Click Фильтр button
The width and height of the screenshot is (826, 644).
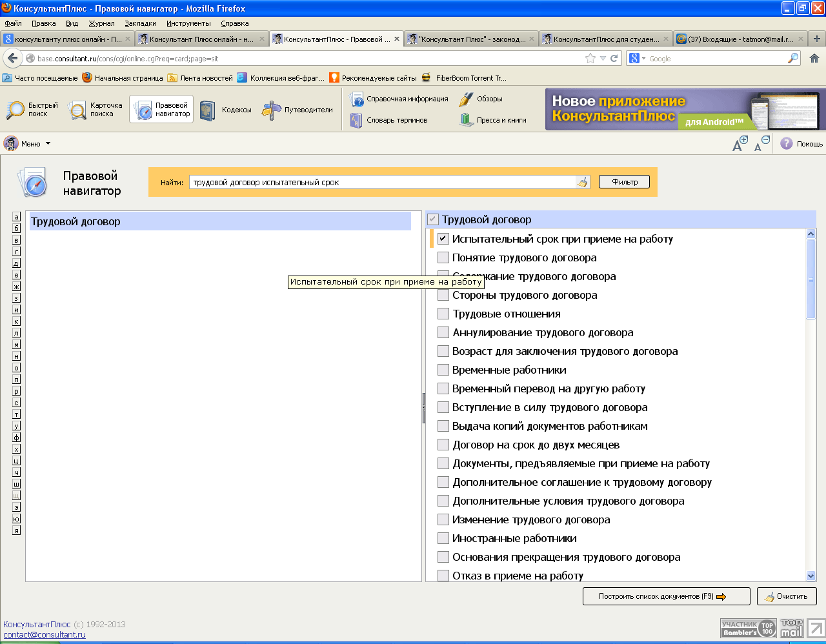point(624,182)
